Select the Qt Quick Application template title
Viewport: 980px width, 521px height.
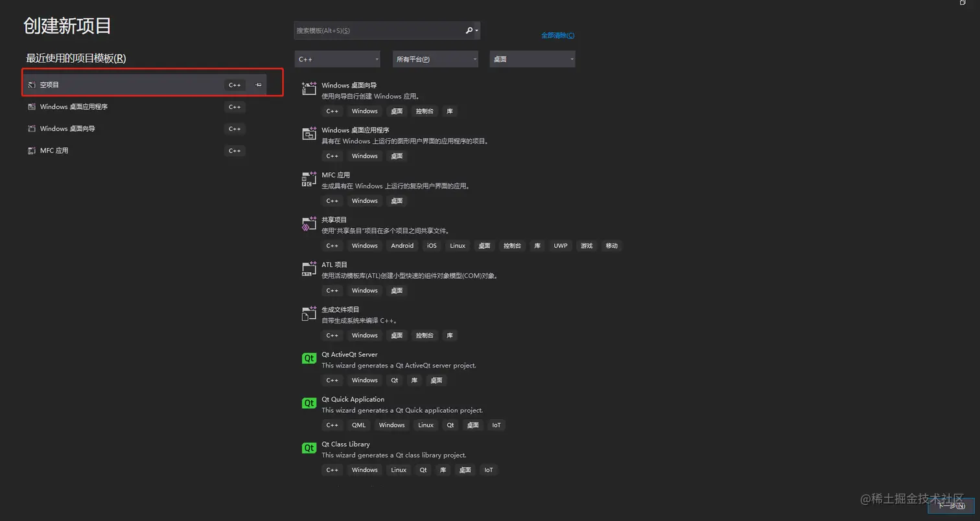(x=353, y=399)
